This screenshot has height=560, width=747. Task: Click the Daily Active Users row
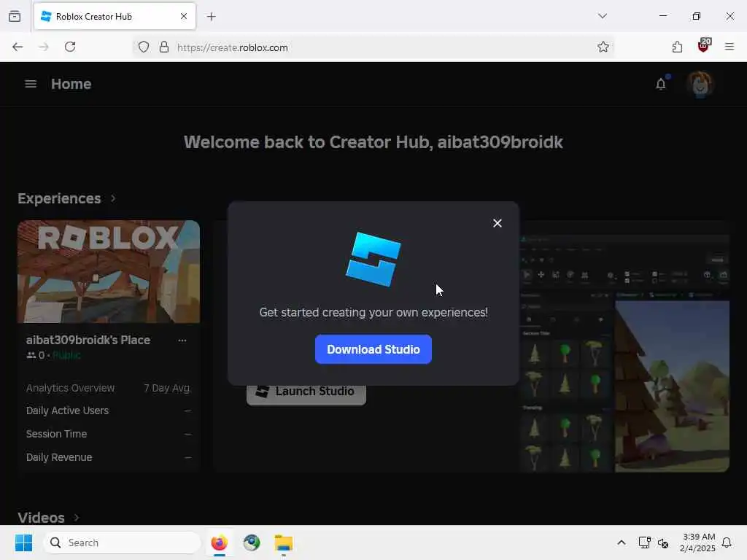click(109, 411)
